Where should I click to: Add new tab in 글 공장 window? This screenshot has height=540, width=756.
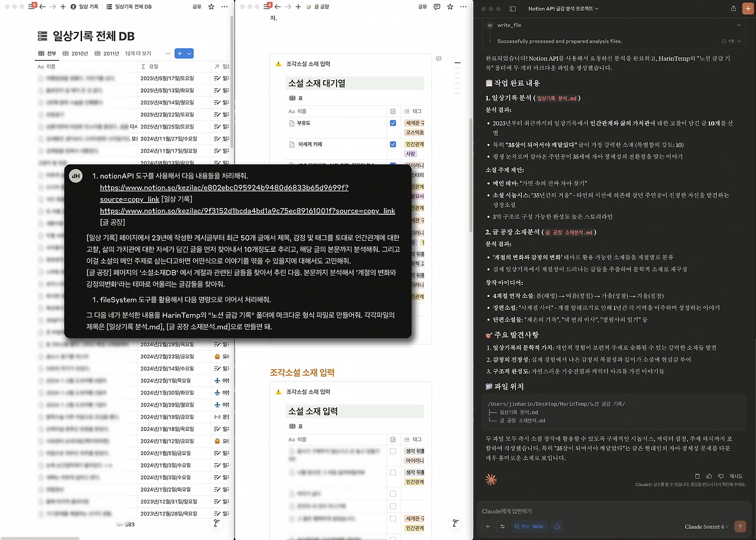point(298,7)
